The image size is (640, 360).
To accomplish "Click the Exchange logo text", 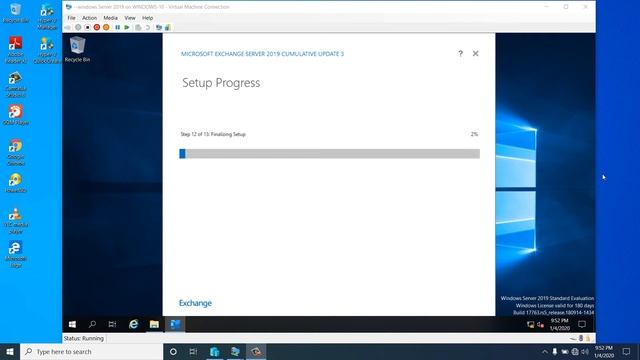I will point(196,303).
